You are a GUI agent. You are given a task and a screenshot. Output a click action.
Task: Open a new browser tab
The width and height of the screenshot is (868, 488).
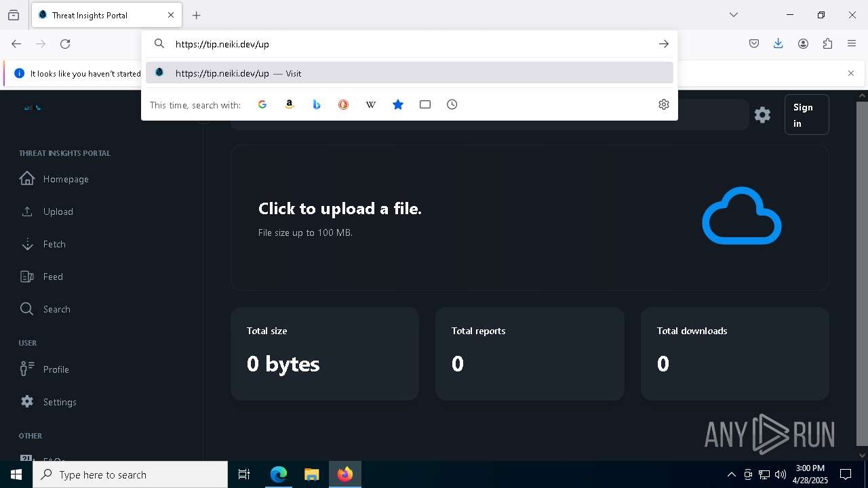point(197,15)
